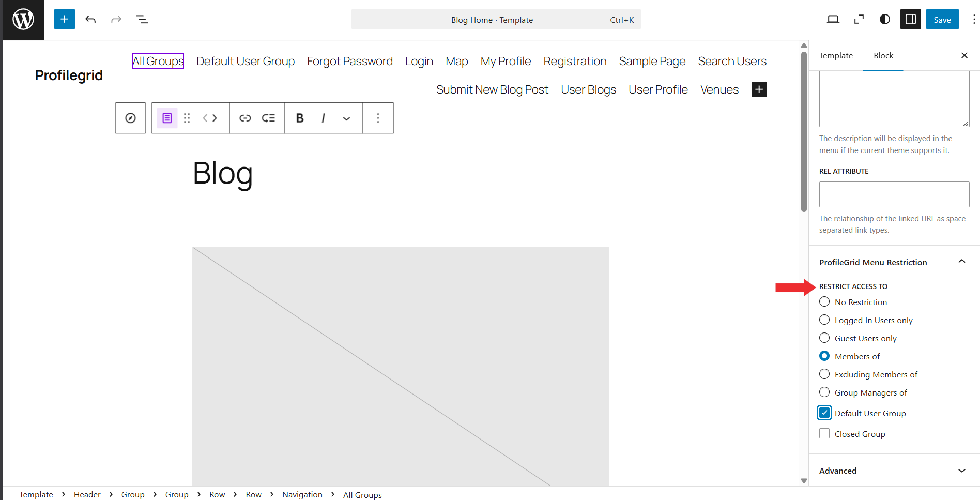Select the No Restriction radio option
980x500 pixels.
pos(824,302)
